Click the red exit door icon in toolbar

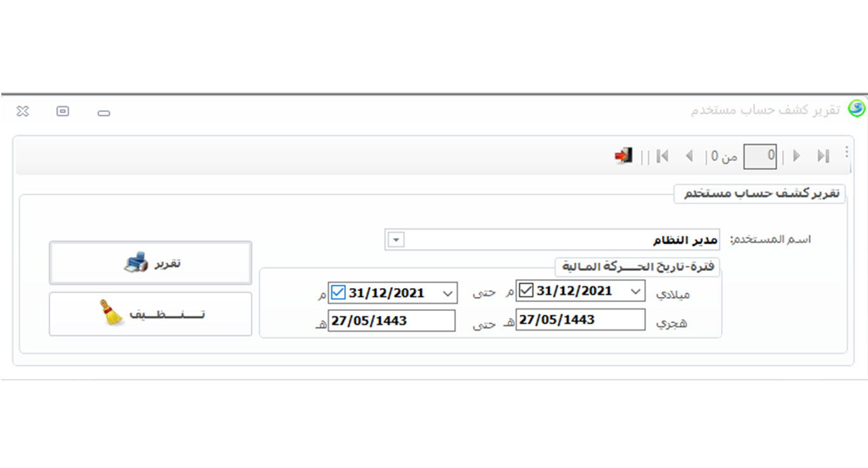click(x=623, y=156)
